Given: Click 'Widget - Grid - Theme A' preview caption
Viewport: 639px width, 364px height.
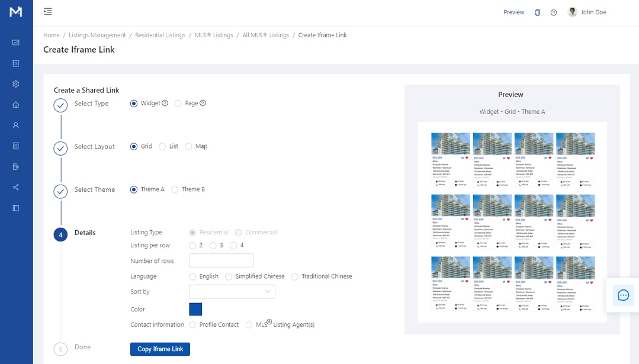Looking at the screenshot, I should (x=512, y=111).
